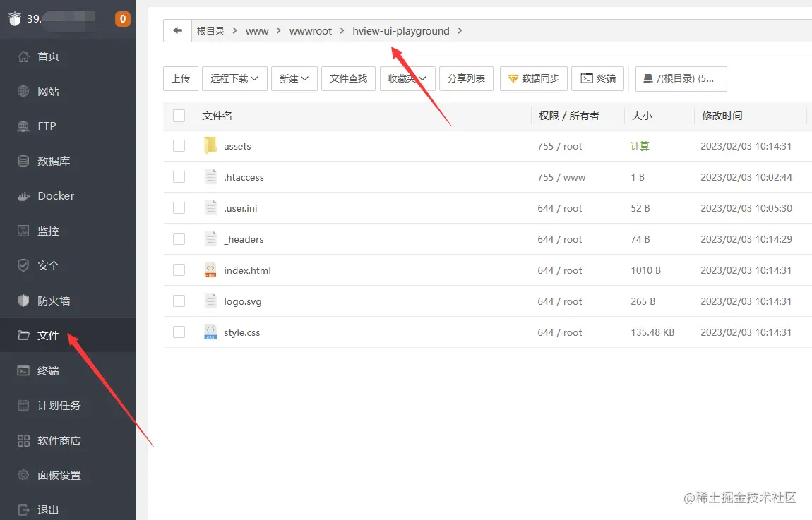812x520 pixels.
Task: Click the index.html file name
Action: point(247,270)
